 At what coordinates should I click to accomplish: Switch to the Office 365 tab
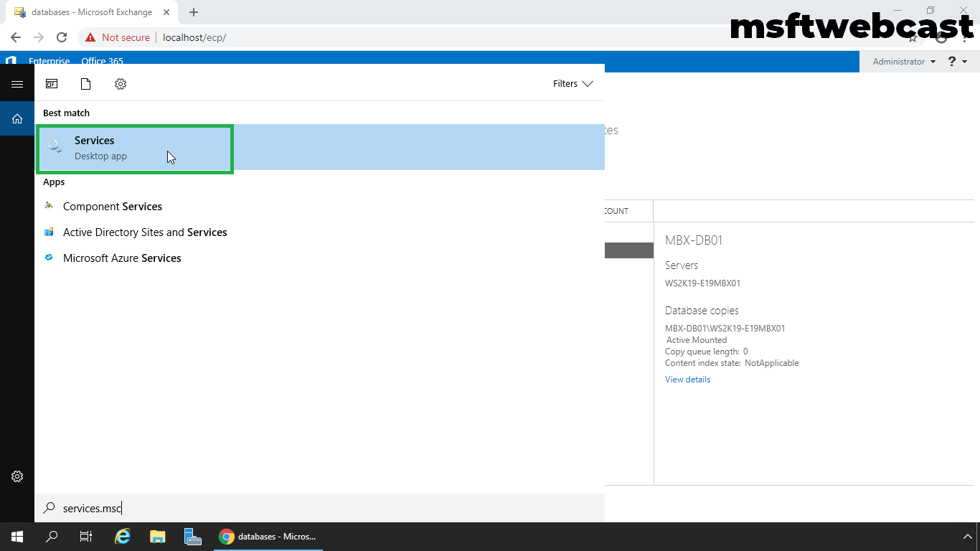[102, 61]
